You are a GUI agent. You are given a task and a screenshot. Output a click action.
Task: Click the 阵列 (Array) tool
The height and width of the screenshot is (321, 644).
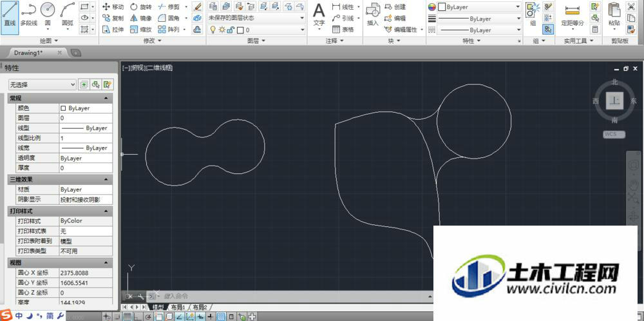coord(169,29)
